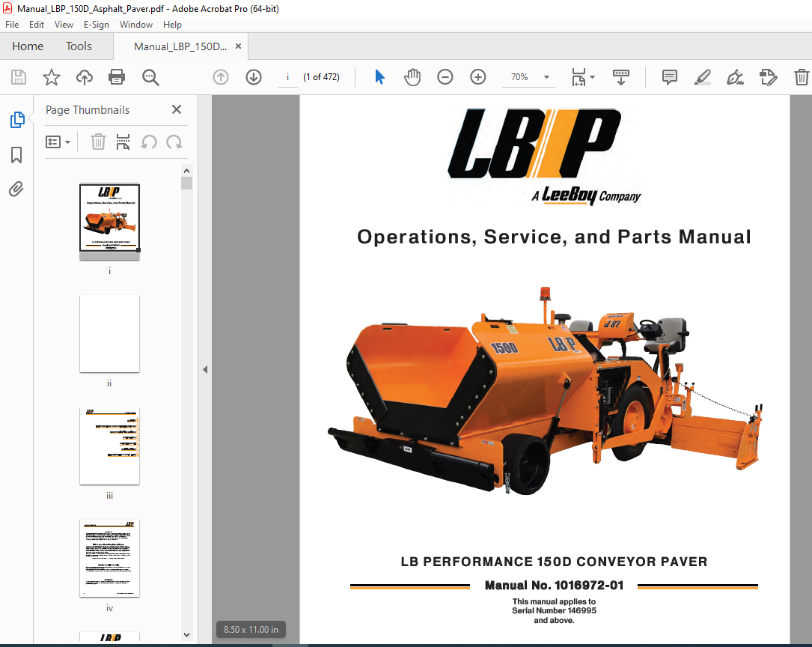Click the page break icon in thumbnails panel

pos(123,142)
